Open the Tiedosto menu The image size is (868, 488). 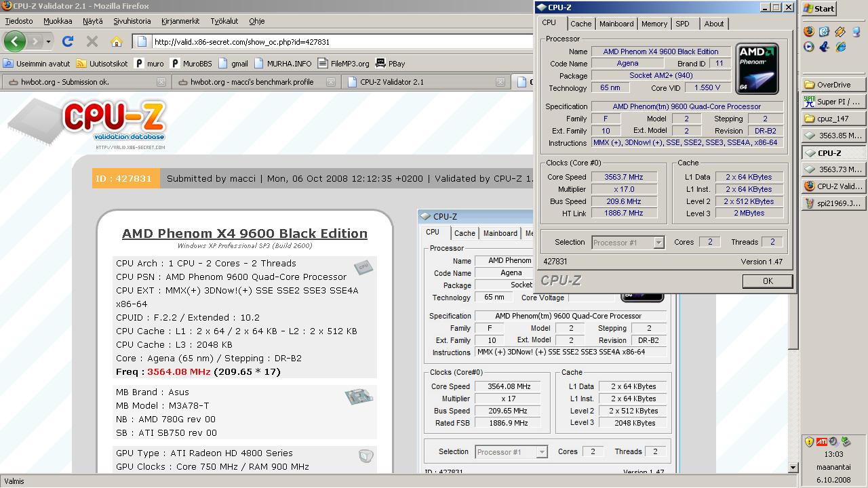(x=19, y=21)
